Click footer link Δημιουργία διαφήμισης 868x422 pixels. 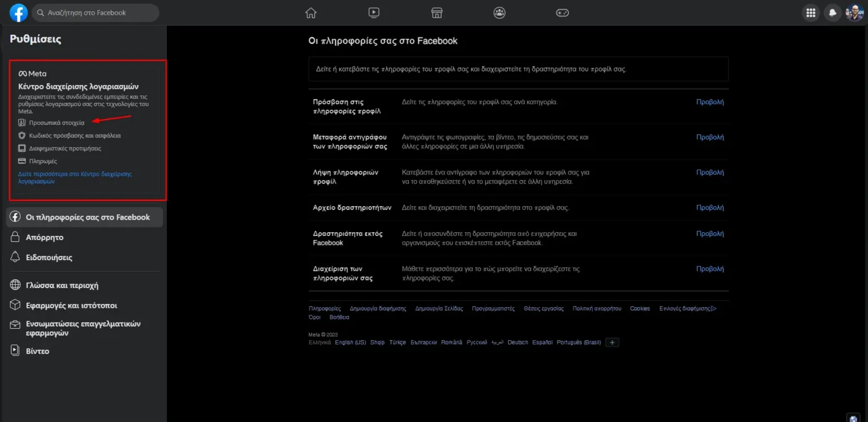tap(378, 308)
